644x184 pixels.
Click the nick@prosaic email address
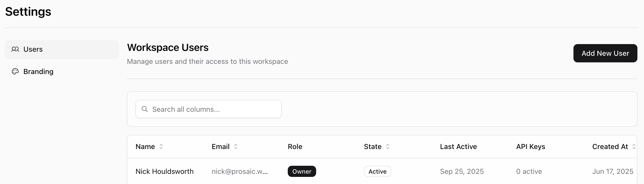point(240,171)
